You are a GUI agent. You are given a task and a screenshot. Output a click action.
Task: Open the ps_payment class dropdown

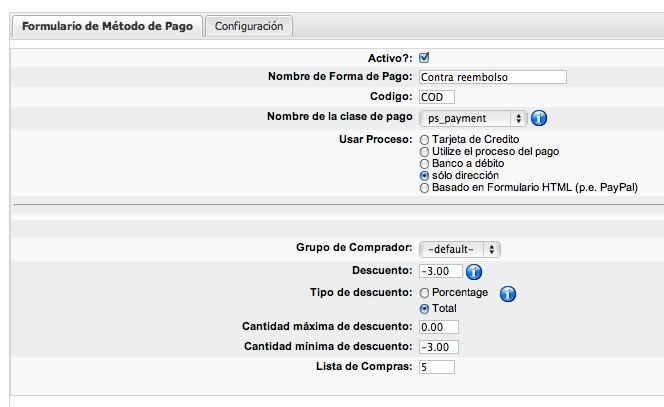[x=473, y=119]
